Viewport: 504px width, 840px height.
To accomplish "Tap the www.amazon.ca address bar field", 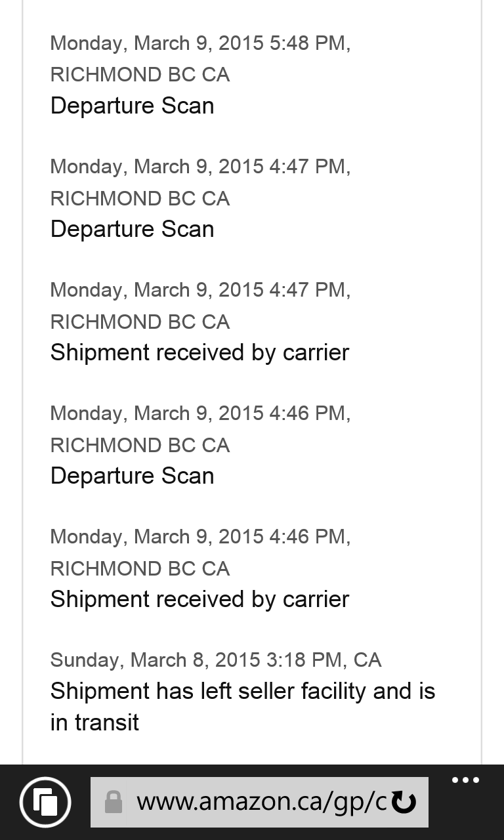I will (261, 802).
